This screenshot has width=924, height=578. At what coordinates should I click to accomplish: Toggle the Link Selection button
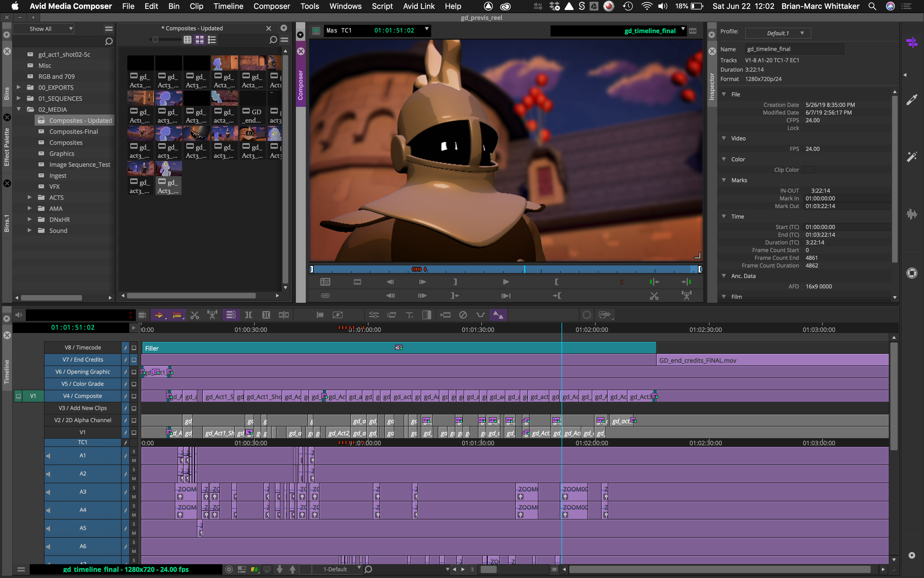coord(231,315)
